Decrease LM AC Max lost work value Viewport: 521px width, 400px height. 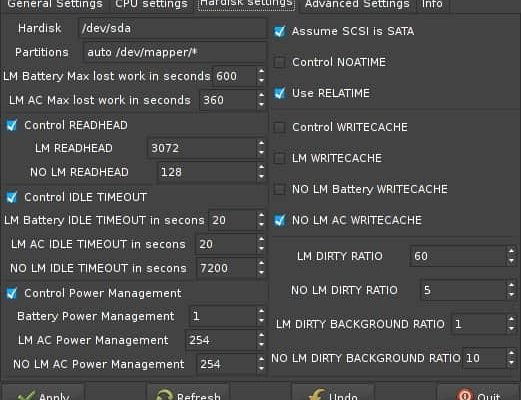tap(261, 105)
